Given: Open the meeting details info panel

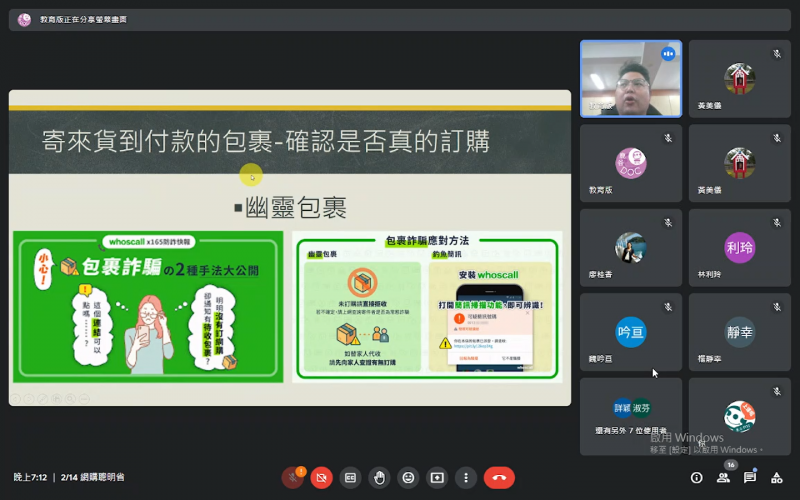Looking at the screenshot, I should 696,478.
